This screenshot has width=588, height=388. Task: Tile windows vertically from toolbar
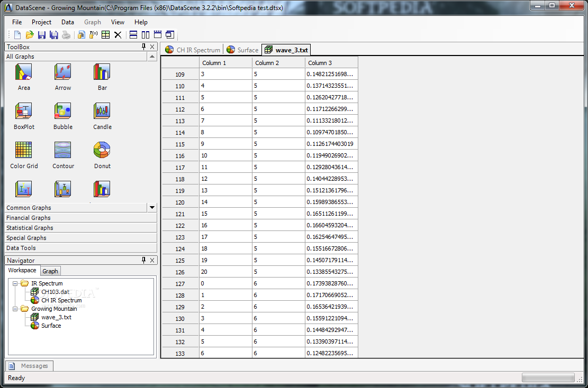click(x=146, y=35)
